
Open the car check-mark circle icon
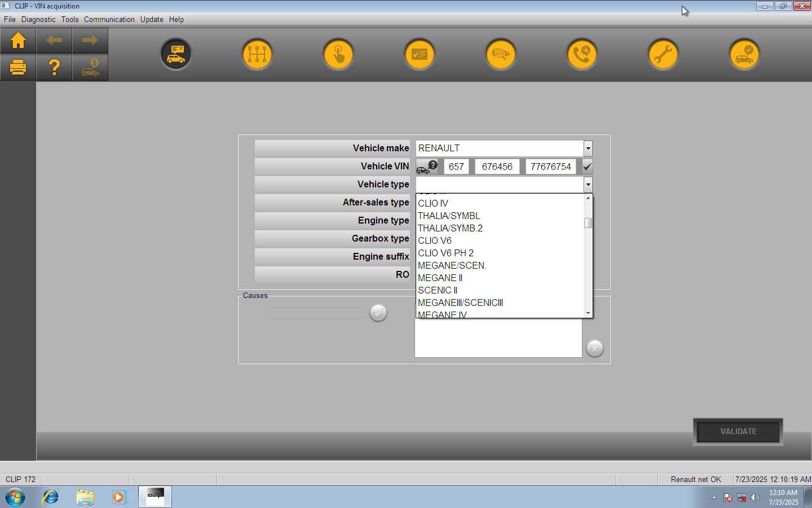(x=744, y=54)
